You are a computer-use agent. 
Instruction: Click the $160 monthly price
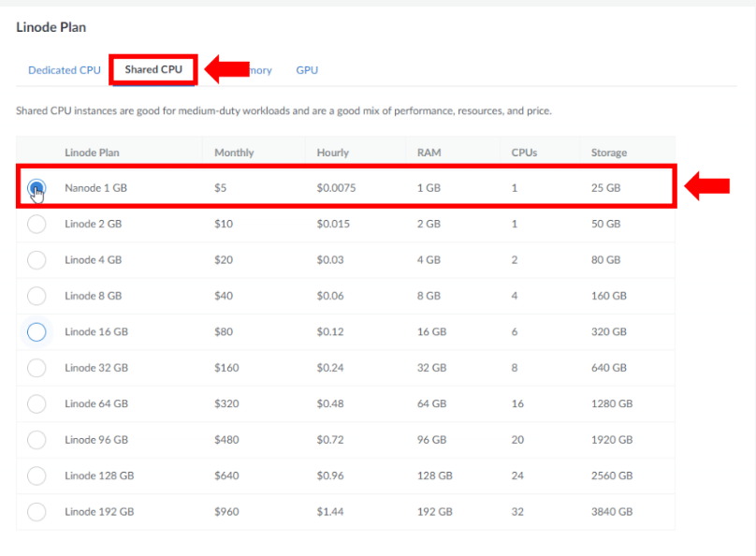[x=226, y=368]
